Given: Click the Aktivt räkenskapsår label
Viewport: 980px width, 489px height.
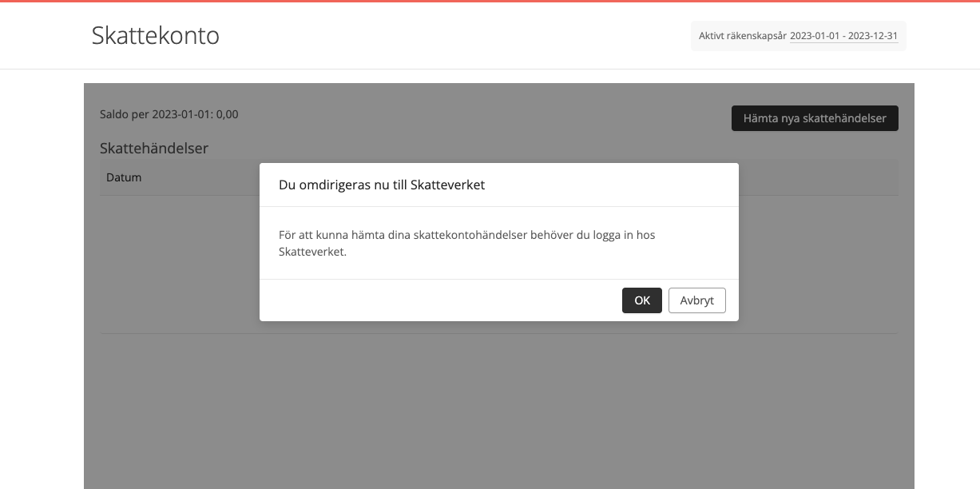Looking at the screenshot, I should click(x=743, y=36).
